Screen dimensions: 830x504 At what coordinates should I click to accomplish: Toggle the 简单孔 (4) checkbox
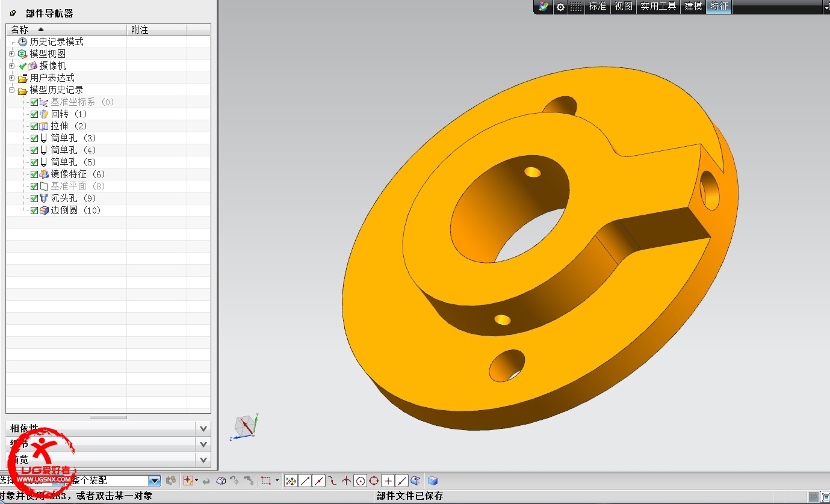pyautogui.click(x=34, y=150)
